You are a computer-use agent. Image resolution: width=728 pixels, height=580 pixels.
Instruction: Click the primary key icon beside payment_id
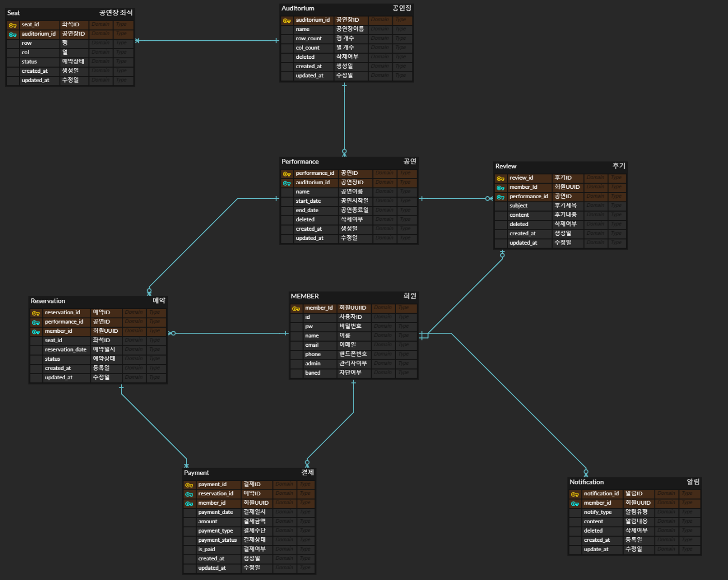(x=189, y=485)
